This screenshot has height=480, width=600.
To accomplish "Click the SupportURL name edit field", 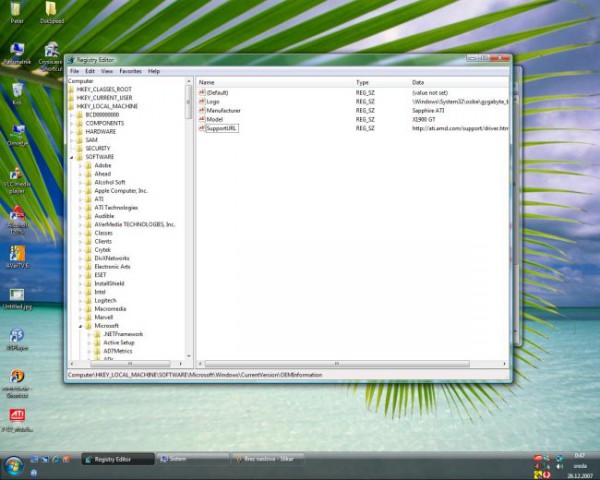I will click(222, 129).
